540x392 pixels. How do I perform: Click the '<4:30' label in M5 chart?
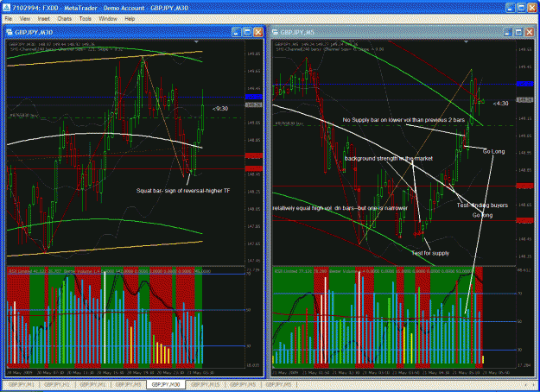tap(500, 104)
